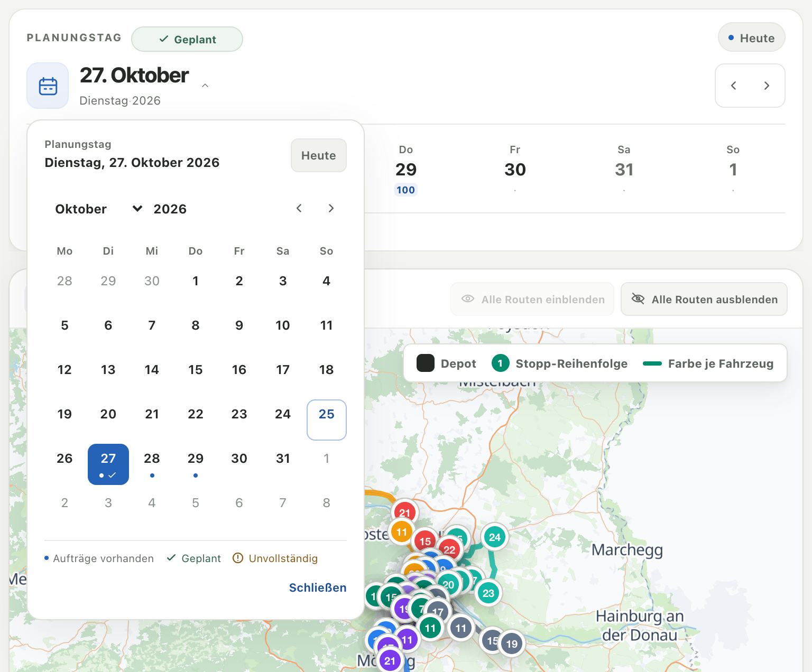Select Do 29 in the week strip
Image resolution: width=812 pixels, height=672 pixels.
(406, 170)
